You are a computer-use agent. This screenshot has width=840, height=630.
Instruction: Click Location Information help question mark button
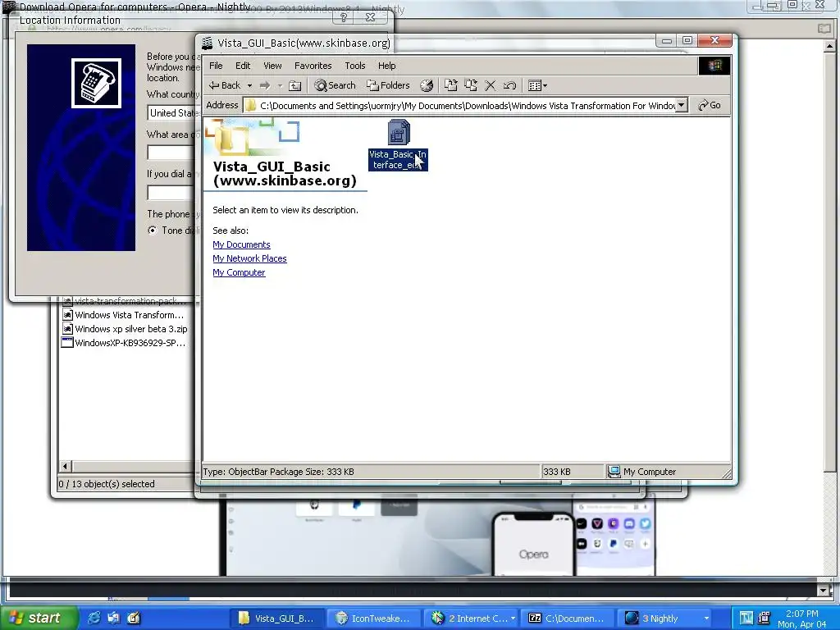click(344, 17)
